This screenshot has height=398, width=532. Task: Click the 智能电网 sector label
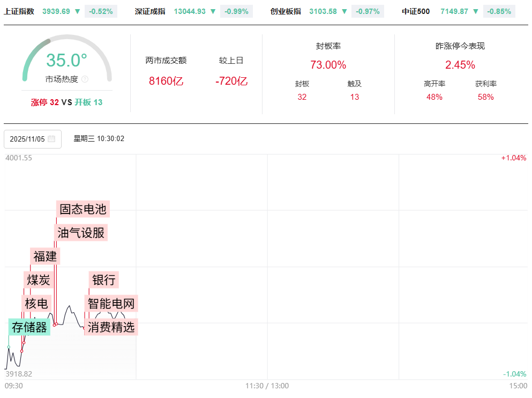click(x=111, y=304)
